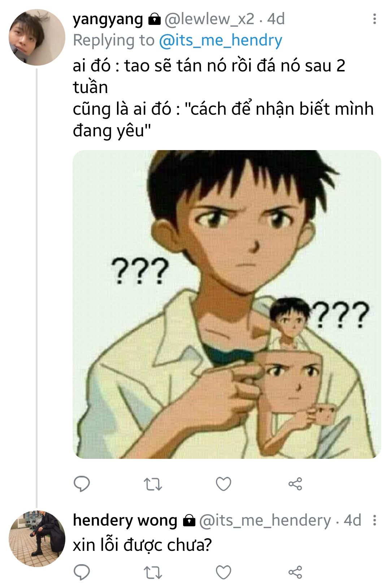Screen dimensions: 390x588
Task: Like yangyang's tweet with the heart icon
Action: click(x=224, y=484)
